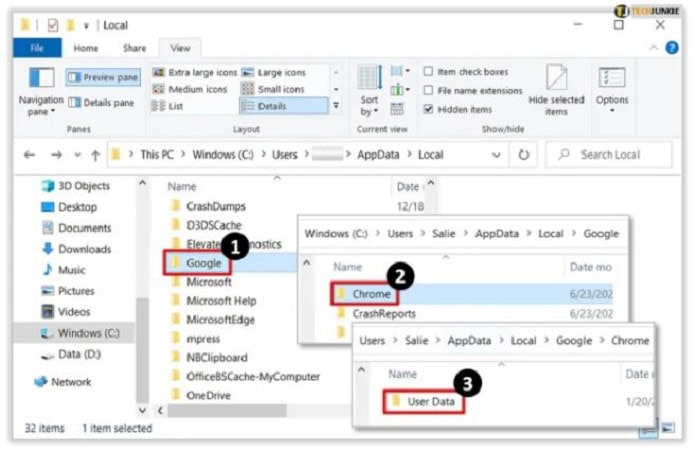
Task: Click This PC in the address bar
Action: click(157, 154)
